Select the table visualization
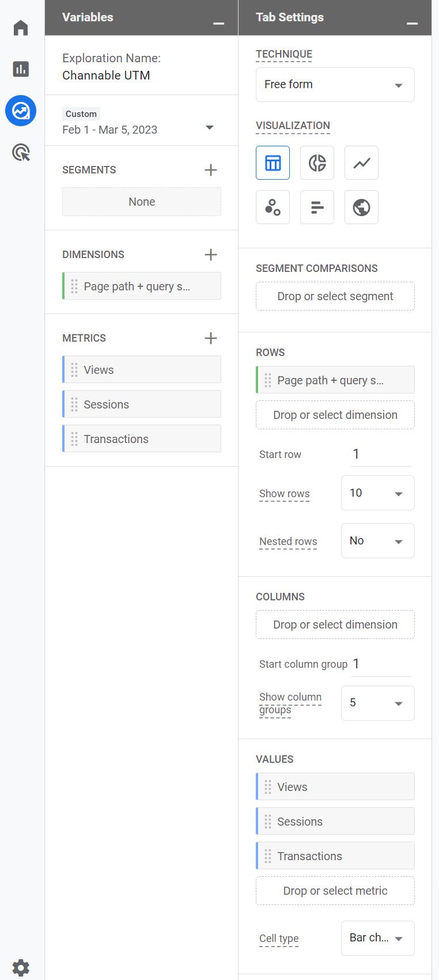Image resolution: width=439 pixels, height=980 pixels. 273,163
